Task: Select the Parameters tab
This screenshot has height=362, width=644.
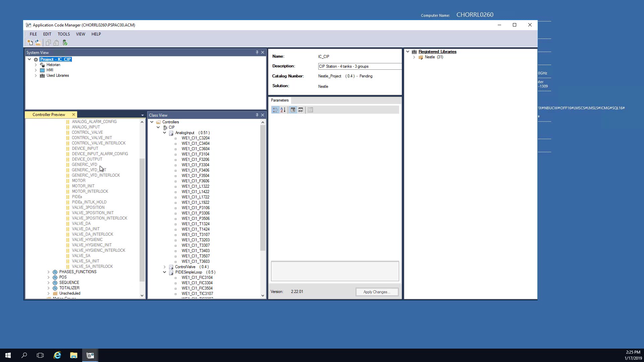Action: [x=280, y=100]
